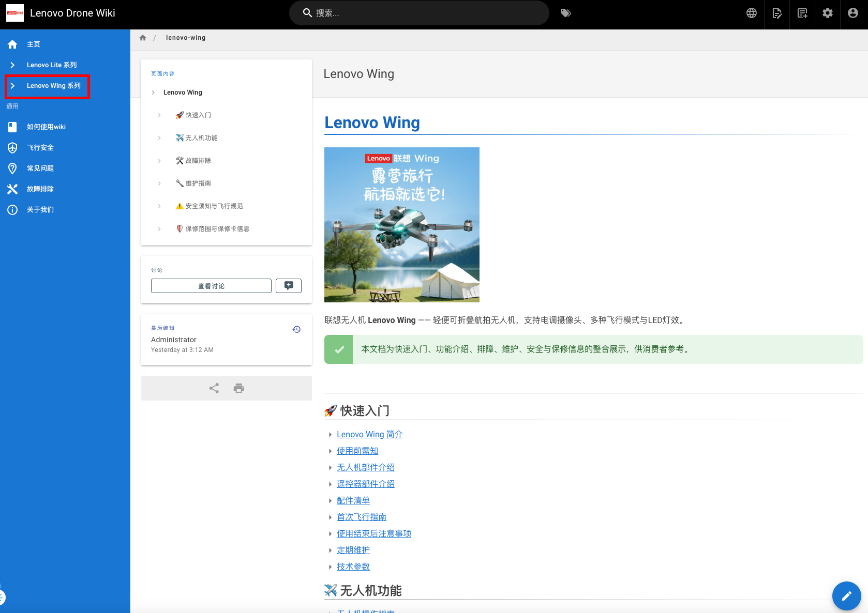Click the 常见问题 location-question icon
Screen dimensions: 868x613
[12, 168]
